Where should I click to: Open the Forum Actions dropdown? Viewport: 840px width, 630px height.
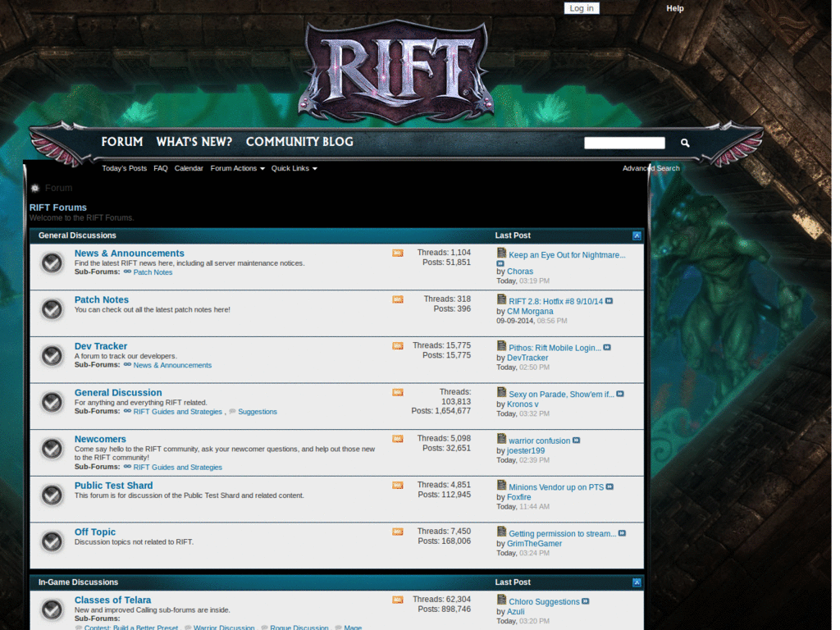coord(237,168)
